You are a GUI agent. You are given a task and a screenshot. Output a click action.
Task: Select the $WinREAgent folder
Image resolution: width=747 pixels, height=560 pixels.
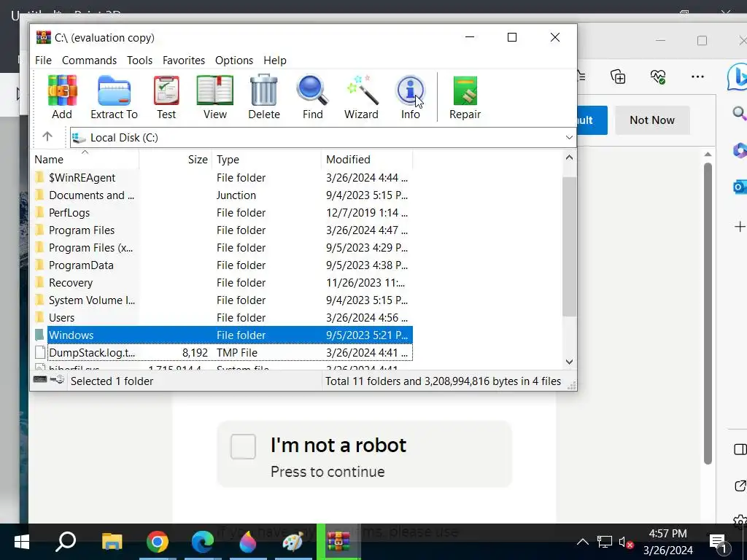coord(223,178)
